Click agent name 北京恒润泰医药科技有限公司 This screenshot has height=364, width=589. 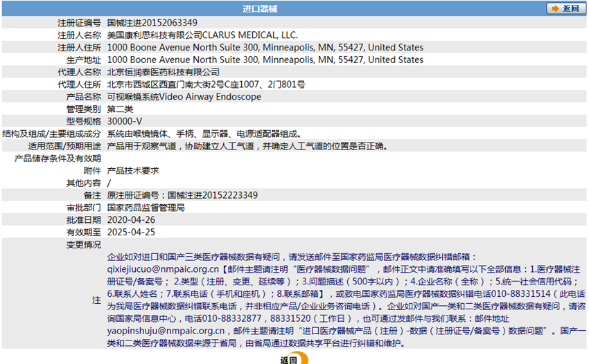[x=164, y=72]
